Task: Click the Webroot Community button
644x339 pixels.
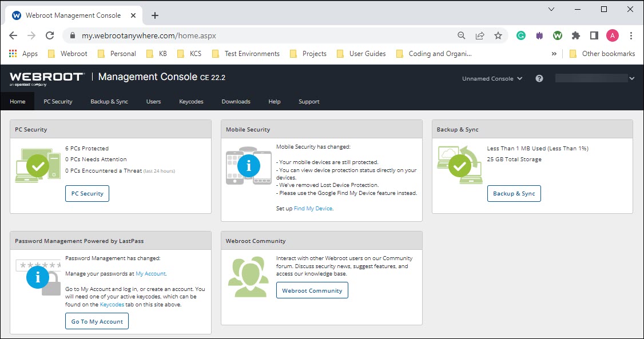Action: pos(312,290)
